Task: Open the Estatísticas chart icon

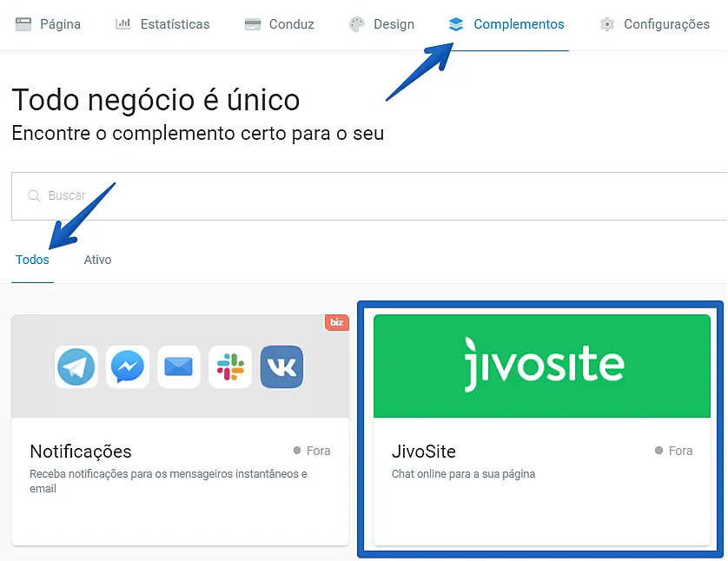Action: point(123,23)
